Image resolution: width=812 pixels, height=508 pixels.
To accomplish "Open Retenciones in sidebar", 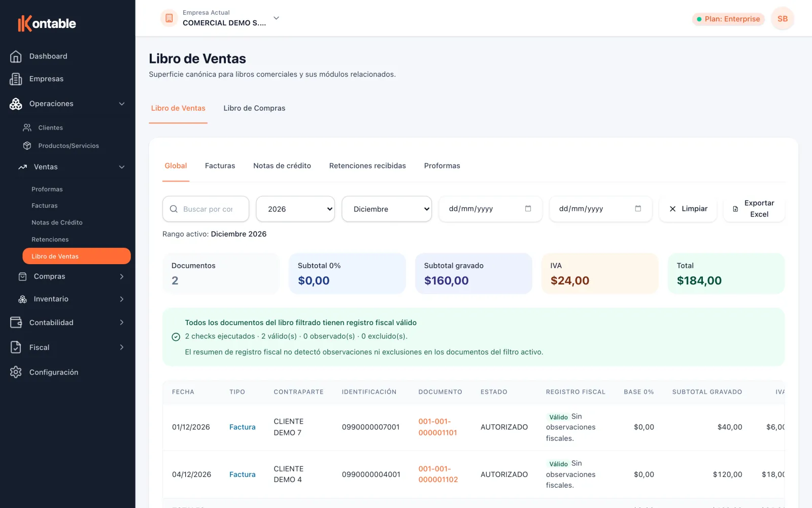I will tap(50, 239).
